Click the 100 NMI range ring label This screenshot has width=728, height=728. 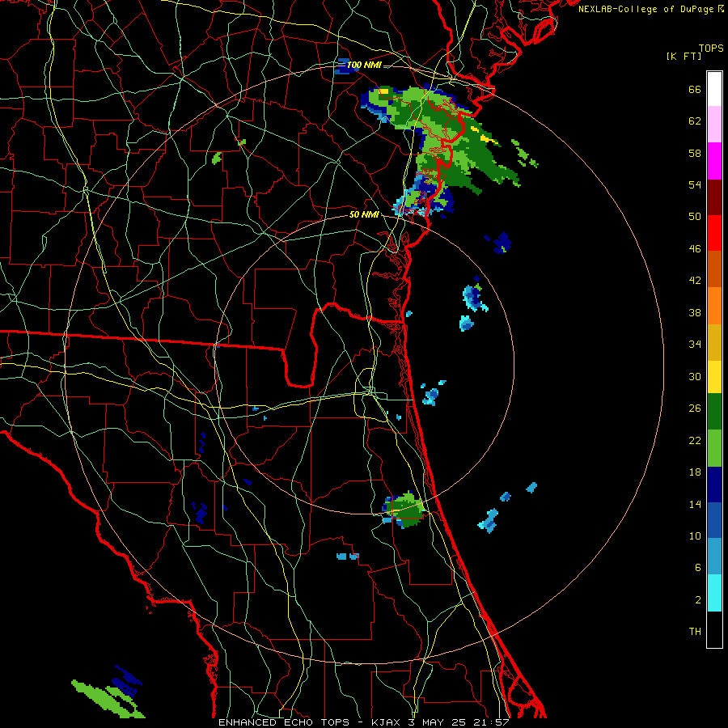(364, 65)
